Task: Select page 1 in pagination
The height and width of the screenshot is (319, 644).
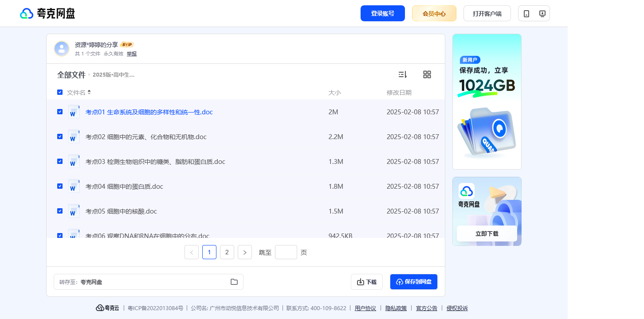Action: (209, 252)
